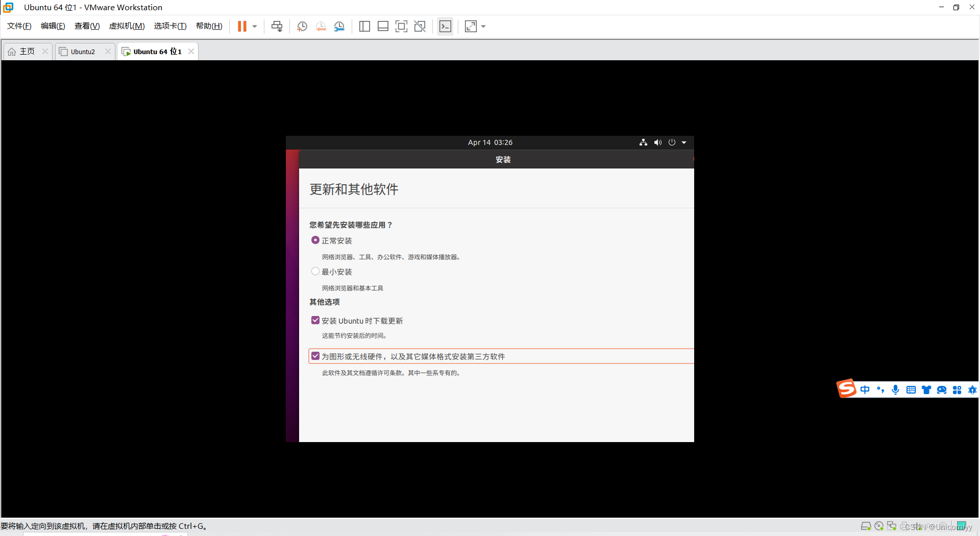The width and height of the screenshot is (980, 536).
Task: Toggle Sogou Chinese/English 中 mode
Action: point(865,390)
